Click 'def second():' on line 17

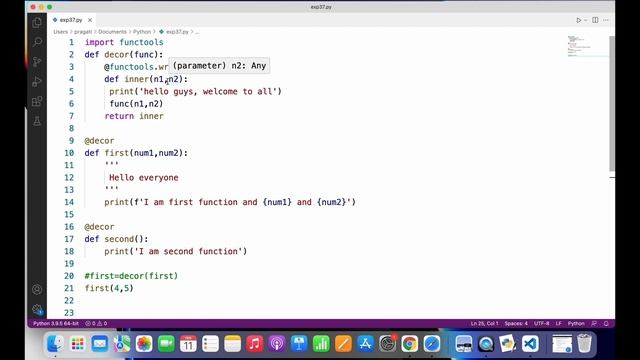pyautogui.click(x=116, y=239)
